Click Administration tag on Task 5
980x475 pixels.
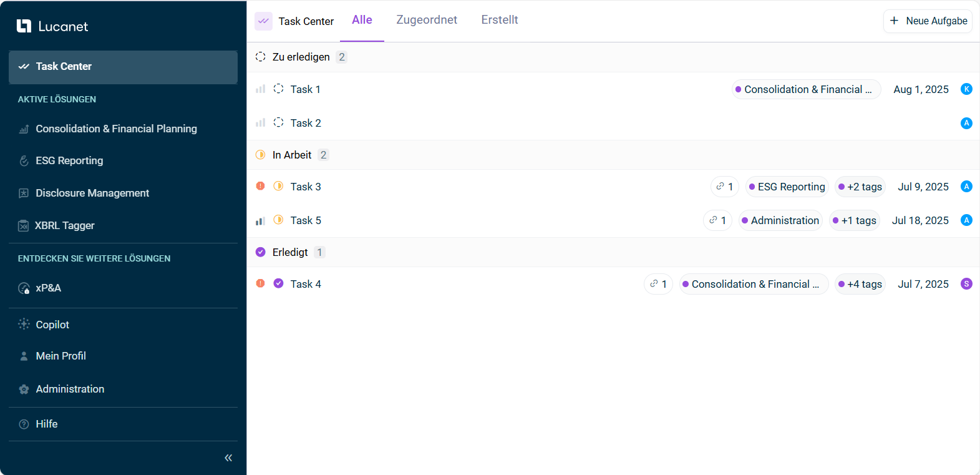780,220
